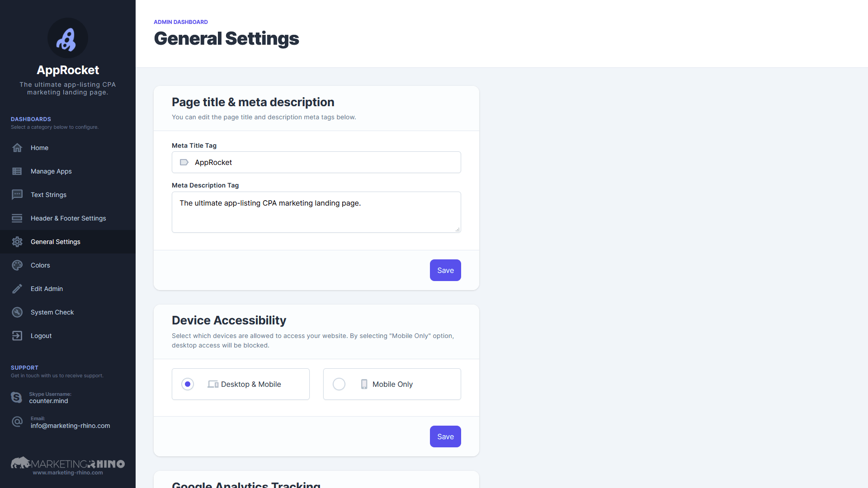
Task: Open the General Settings menu item
Action: click(68, 242)
